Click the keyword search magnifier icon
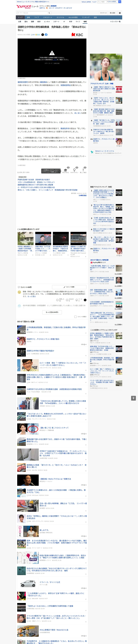Viewport: 138px width, 644px height. (x=49, y=13)
